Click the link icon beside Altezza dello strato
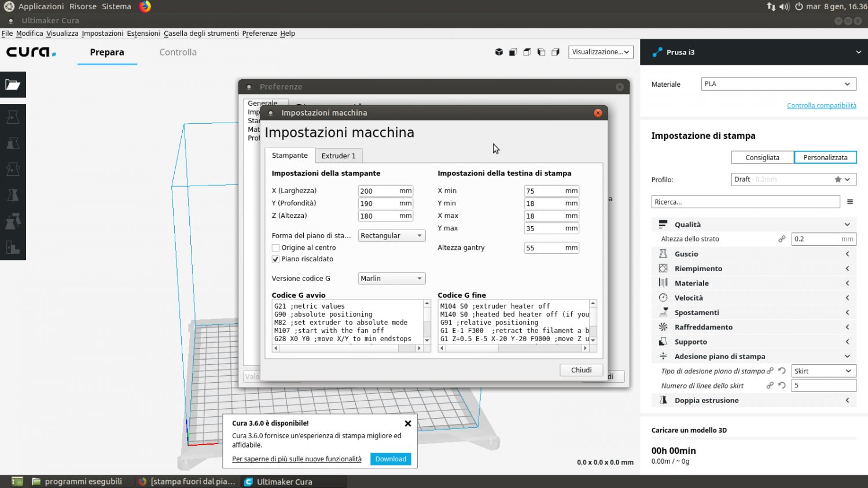 point(782,239)
